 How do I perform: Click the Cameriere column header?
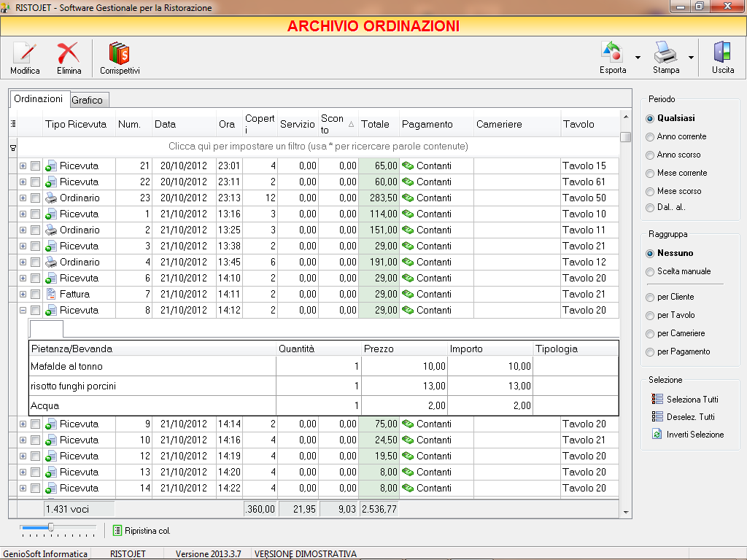tap(517, 124)
